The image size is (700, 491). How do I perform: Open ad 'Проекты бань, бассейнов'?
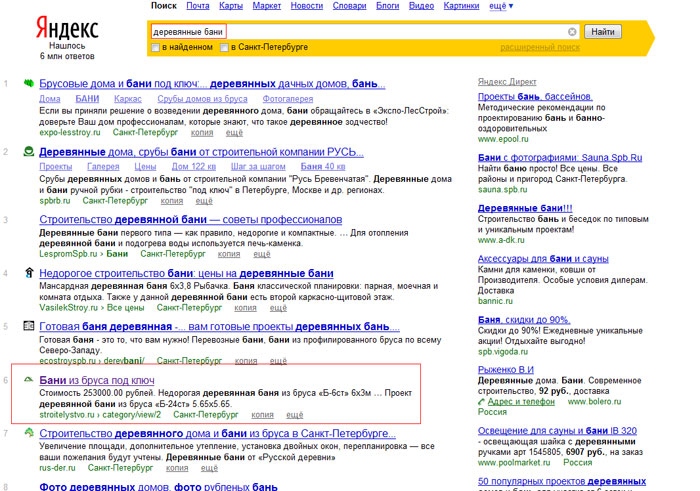pos(535,96)
